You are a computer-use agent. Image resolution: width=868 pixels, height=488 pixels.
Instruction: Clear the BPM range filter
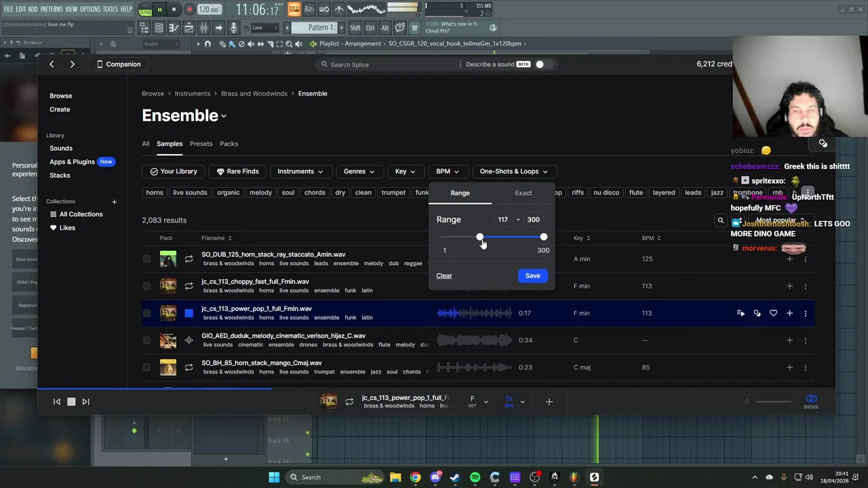[x=444, y=276]
